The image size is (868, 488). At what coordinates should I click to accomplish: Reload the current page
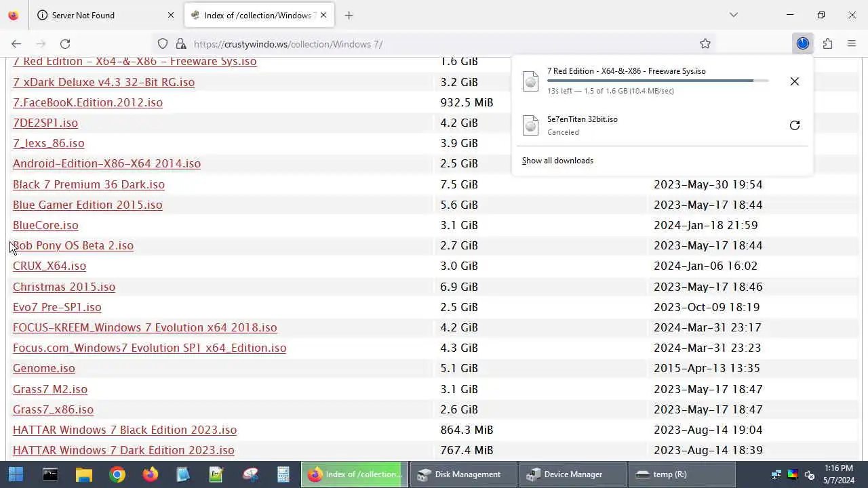tap(65, 43)
